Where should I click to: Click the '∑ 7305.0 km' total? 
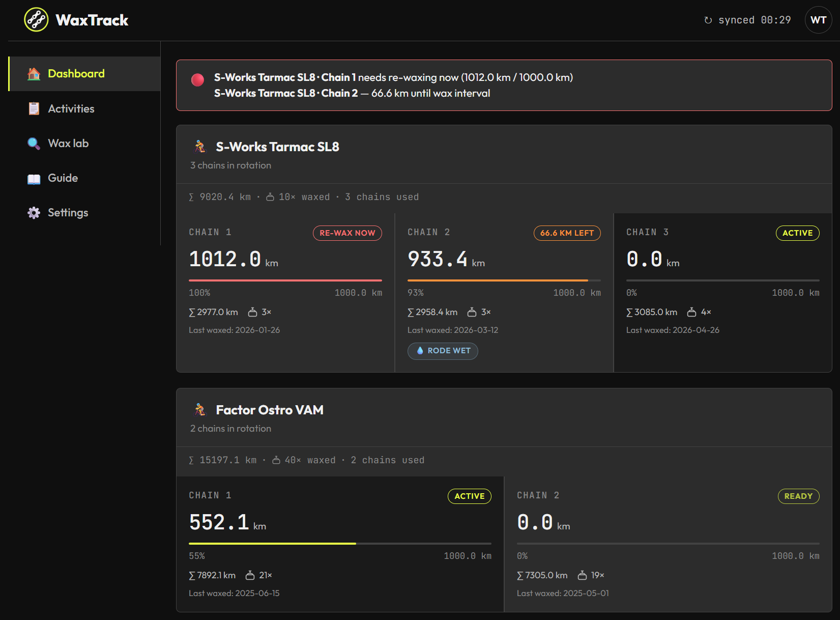point(542,575)
